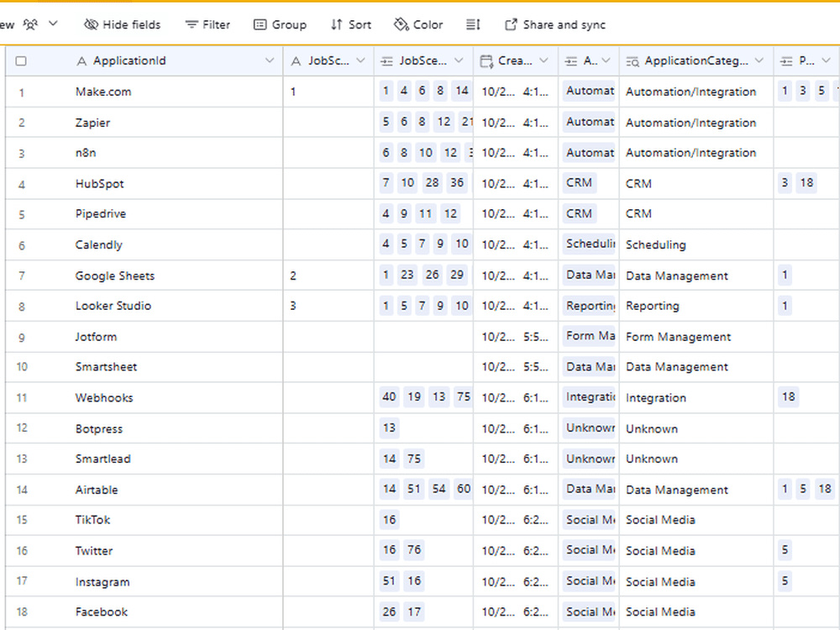Select the Twitter cell
The height and width of the screenshot is (630, 840).
coord(176,551)
